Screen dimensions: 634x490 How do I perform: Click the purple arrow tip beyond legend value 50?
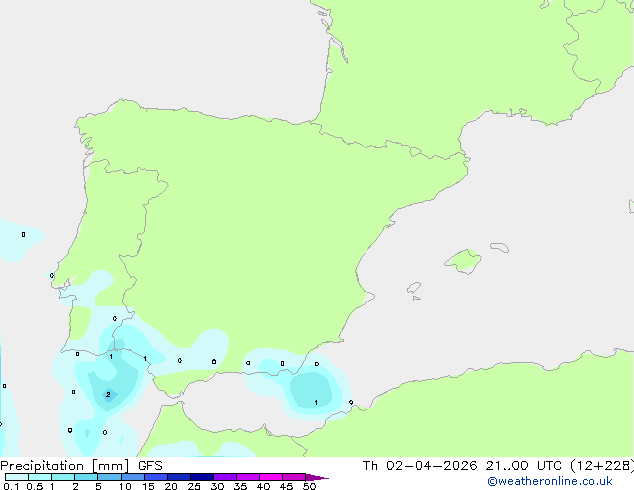tap(317, 477)
